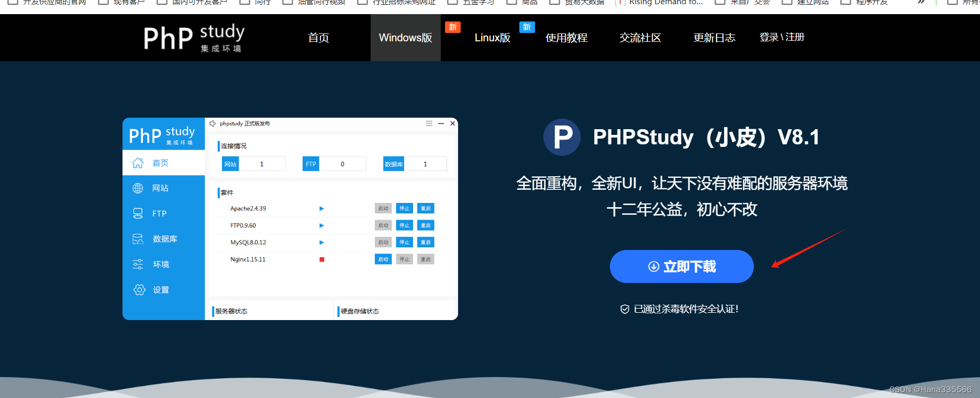Viewport: 980px width, 398px height.
Task: Select the Windows版 nav tab
Action: click(406, 38)
